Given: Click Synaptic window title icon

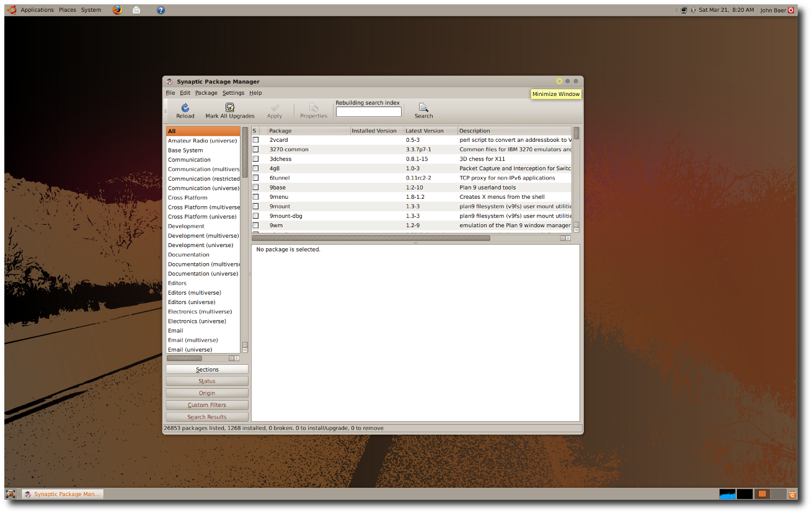Looking at the screenshot, I should click(x=169, y=81).
